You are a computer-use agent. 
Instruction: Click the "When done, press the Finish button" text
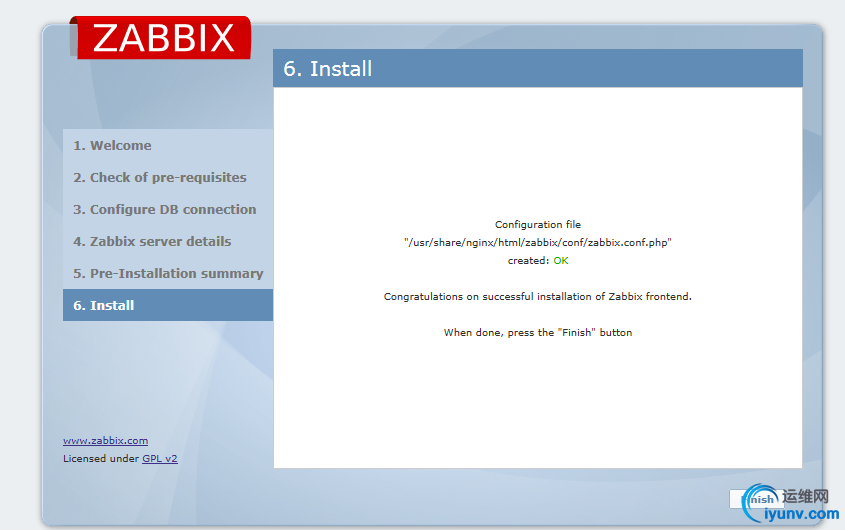tap(538, 333)
